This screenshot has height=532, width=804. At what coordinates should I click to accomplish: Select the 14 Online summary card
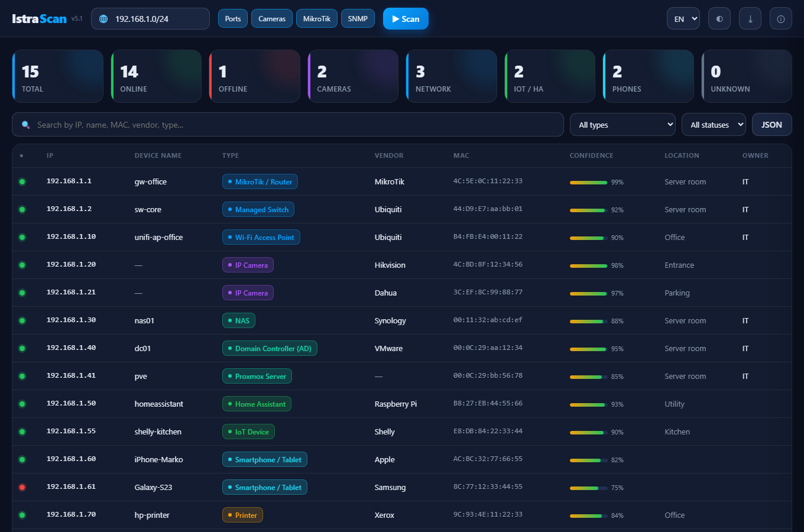156,76
